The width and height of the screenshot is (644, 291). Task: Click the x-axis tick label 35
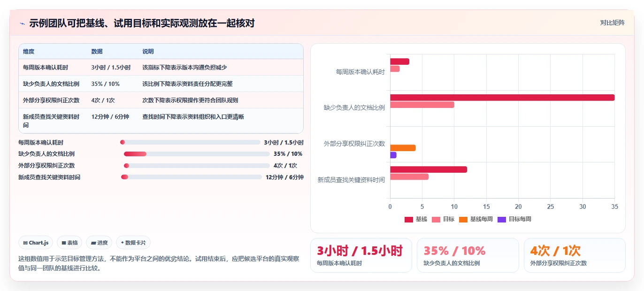coord(615,207)
